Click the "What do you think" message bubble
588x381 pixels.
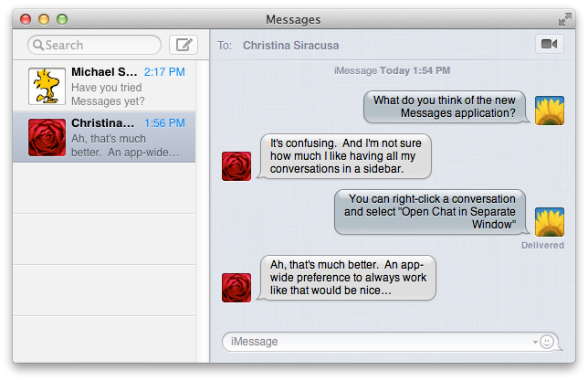[446, 107]
